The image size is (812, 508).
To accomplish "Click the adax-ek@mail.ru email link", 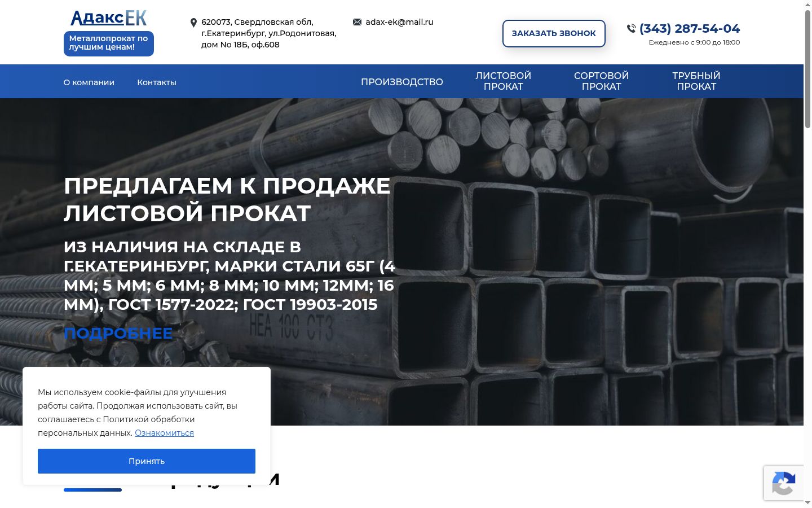I will (x=399, y=22).
